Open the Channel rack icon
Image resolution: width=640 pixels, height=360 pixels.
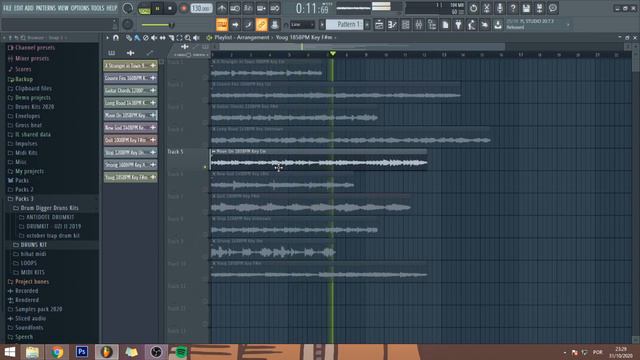tap(405, 24)
